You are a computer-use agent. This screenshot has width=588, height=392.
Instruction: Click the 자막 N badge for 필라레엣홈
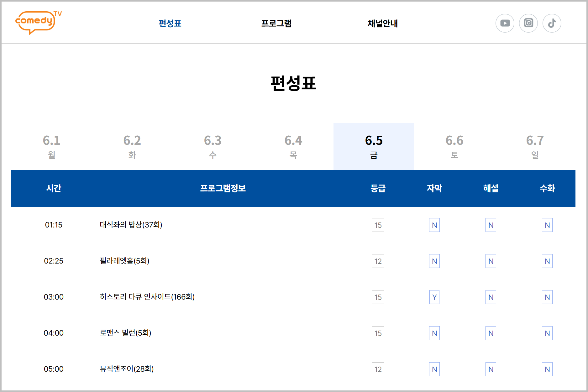(434, 261)
